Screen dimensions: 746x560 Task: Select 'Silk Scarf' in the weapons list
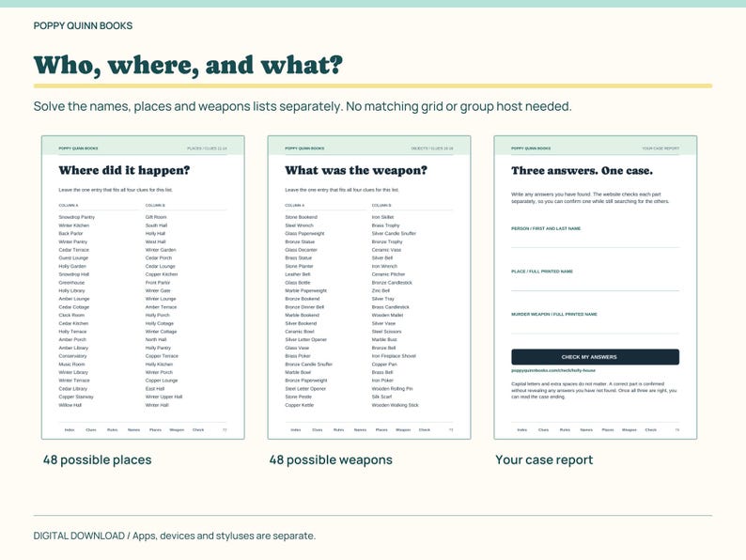tap(381, 397)
